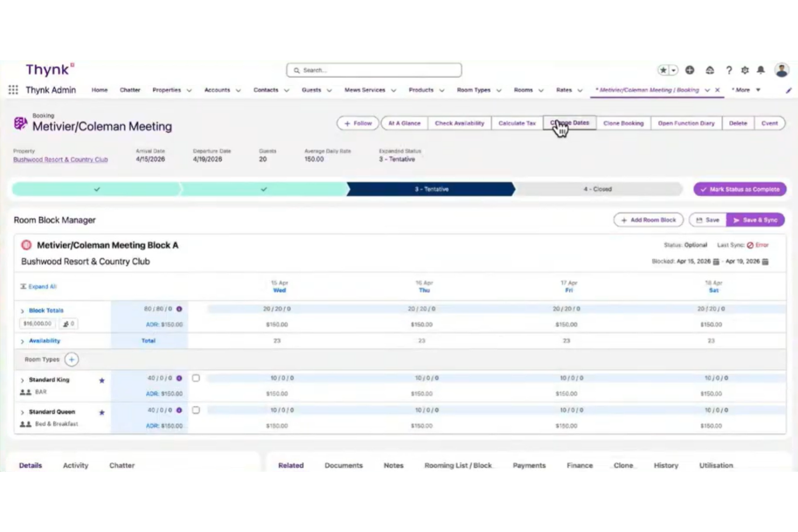Click the info icon in Standard Queen row

tap(179, 410)
